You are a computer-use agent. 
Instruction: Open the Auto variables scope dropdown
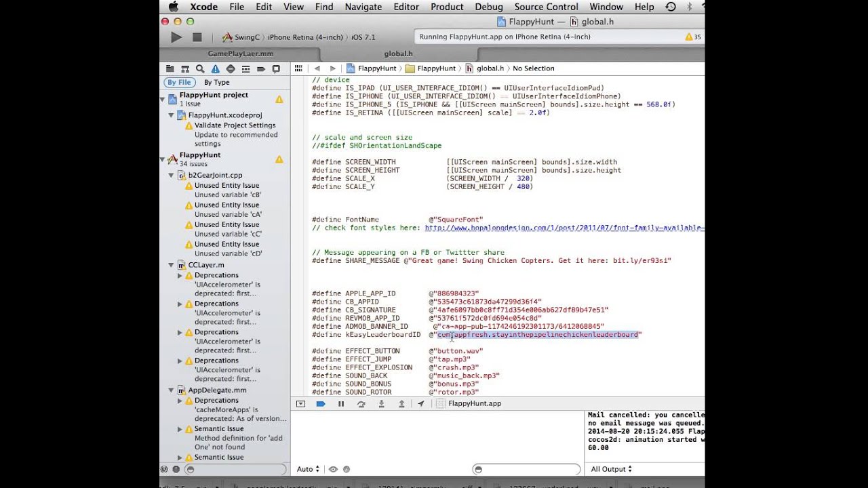308,469
